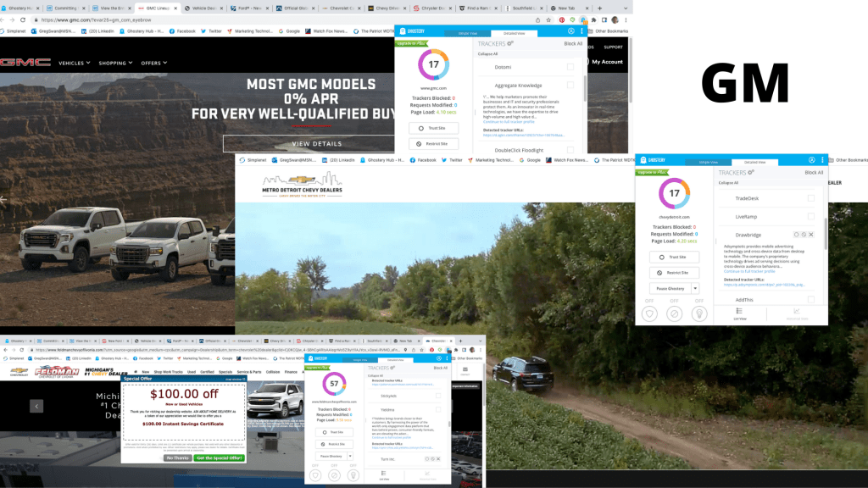Click the Smart Blocking lightbulb icon
The height and width of the screenshot is (488, 868).
coord(699,313)
